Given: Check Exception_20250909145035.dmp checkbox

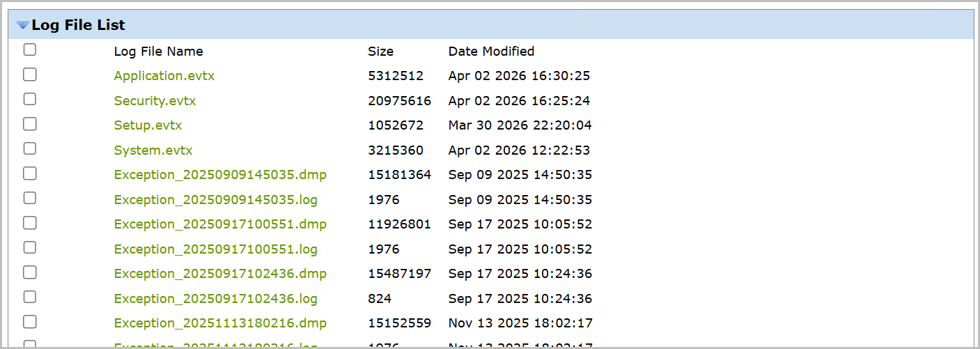Looking at the screenshot, I should click(x=30, y=173).
